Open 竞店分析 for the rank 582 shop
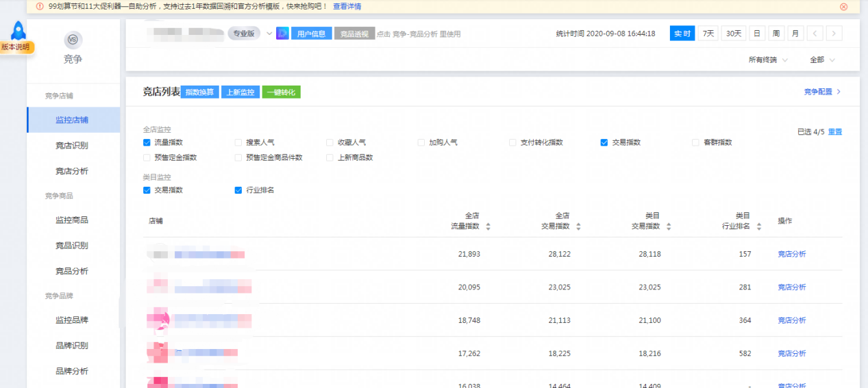The image size is (868, 388). coord(792,353)
